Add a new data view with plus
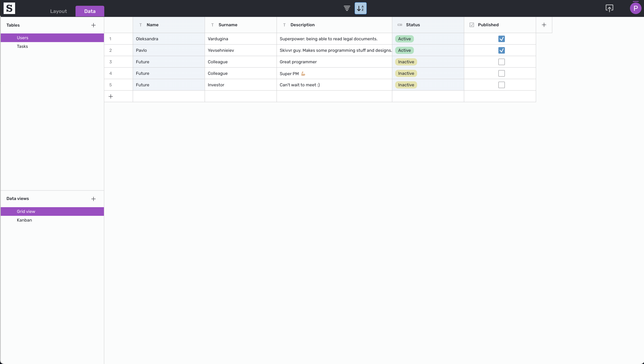This screenshot has width=644, height=364. 93,199
